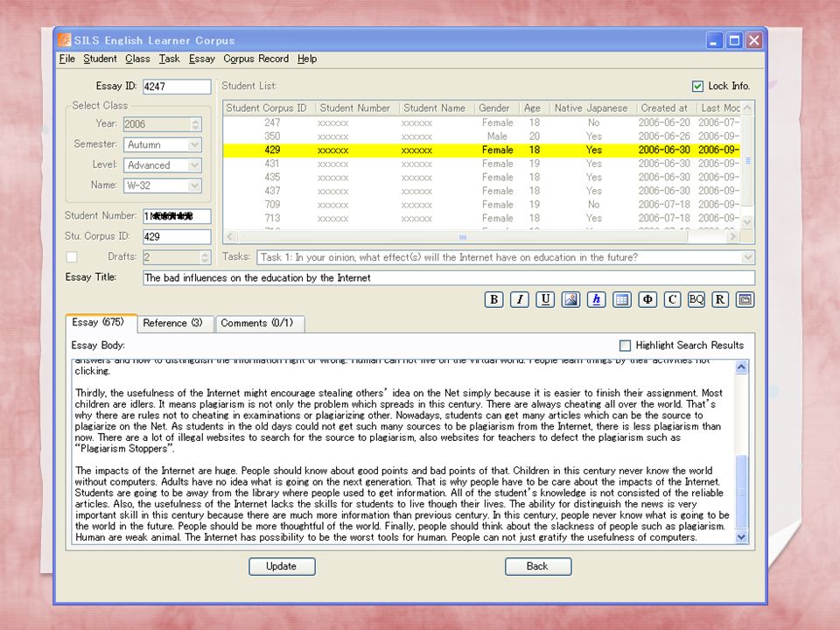Image resolution: width=840 pixels, height=630 pixels.
Task: Select student row with Corpus ID 437
Action: coord(483,192)
